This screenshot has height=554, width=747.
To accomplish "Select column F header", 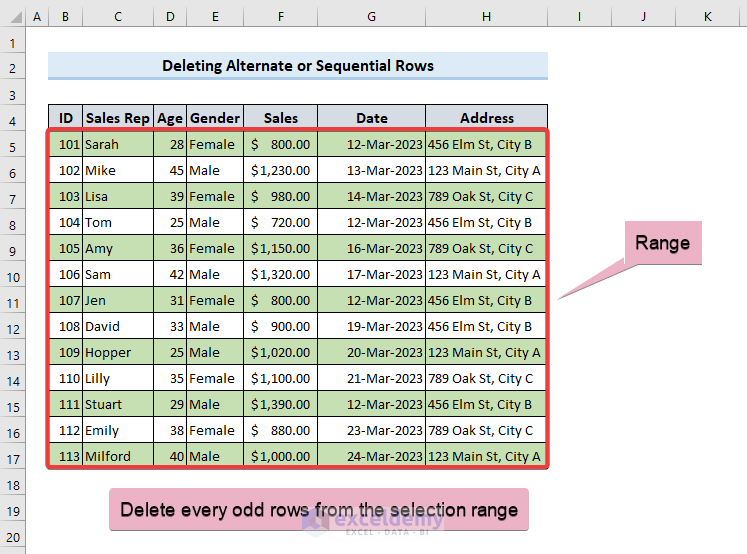I will (281, 17).
